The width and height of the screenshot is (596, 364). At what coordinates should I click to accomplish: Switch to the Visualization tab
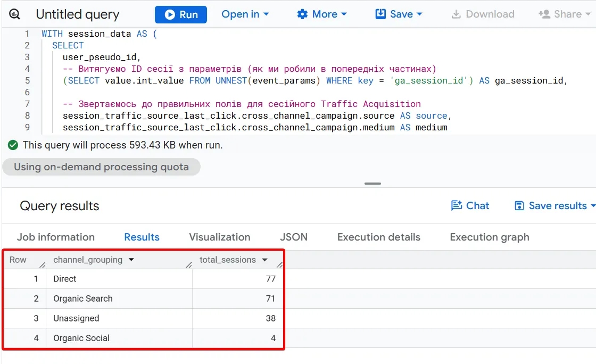coord(220,237)
